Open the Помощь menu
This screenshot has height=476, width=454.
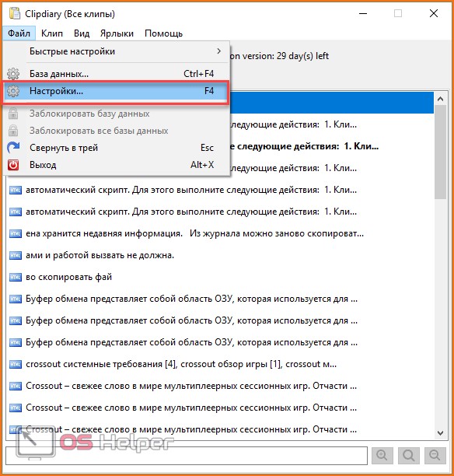click(x=163, y=33)
